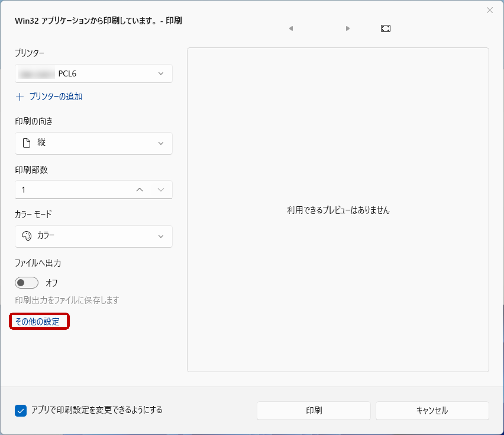
Task: Go to previous preview page arrow
Action: (x=291, y=28)
